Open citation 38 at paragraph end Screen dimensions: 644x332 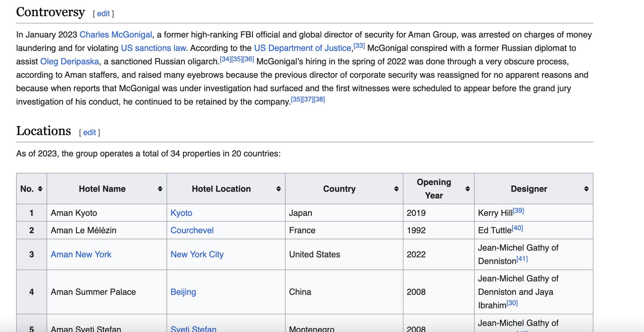coord(319,99)
